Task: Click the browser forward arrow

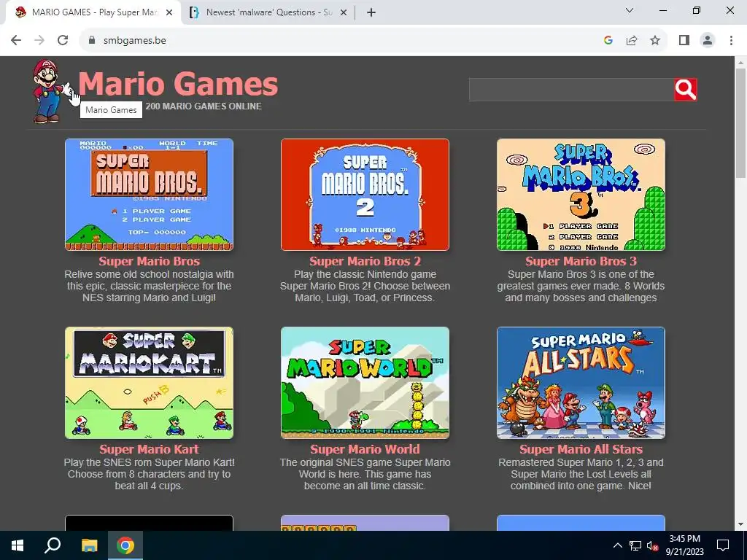Action: pyautogui.click(x=39, y=41)
